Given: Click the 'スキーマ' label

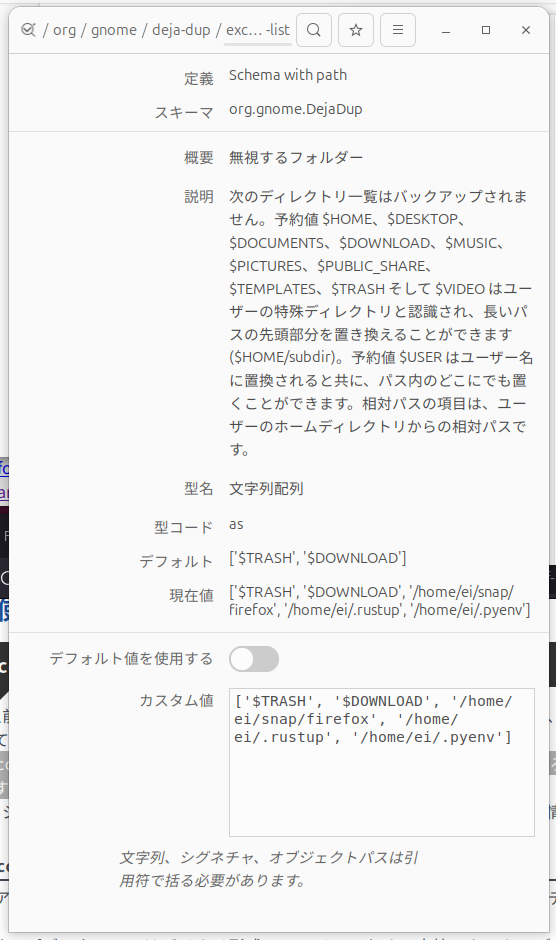Looking at the screenshot, I should [184, 112].
